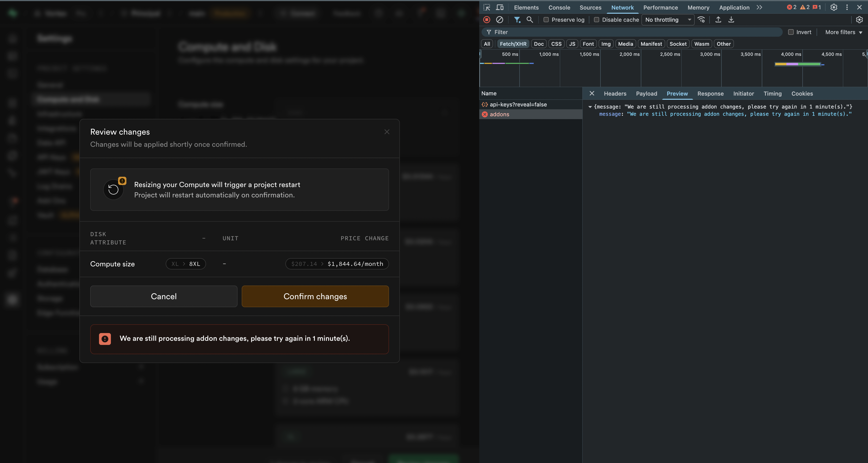Click the export HAR download icon

(x=731, y=20)
